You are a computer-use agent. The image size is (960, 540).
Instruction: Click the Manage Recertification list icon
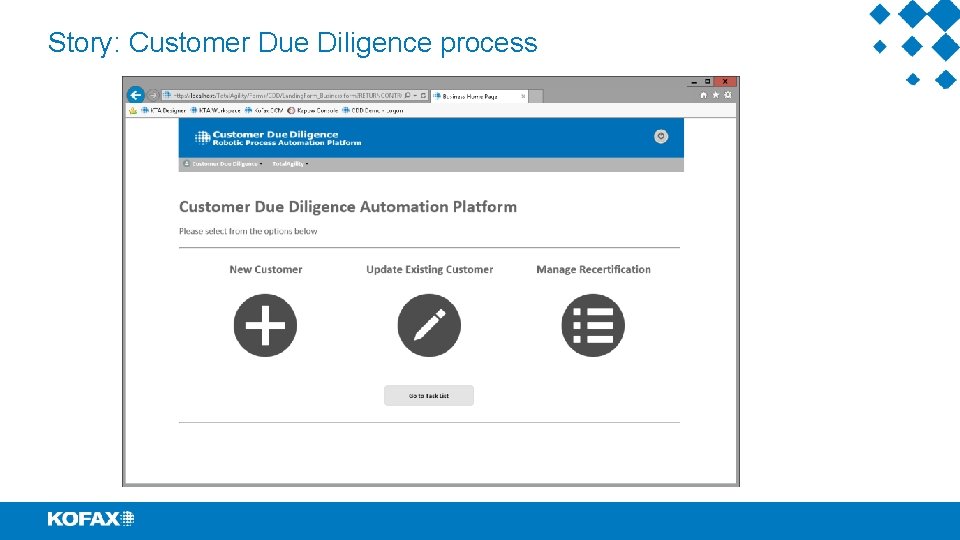point(593,325)
